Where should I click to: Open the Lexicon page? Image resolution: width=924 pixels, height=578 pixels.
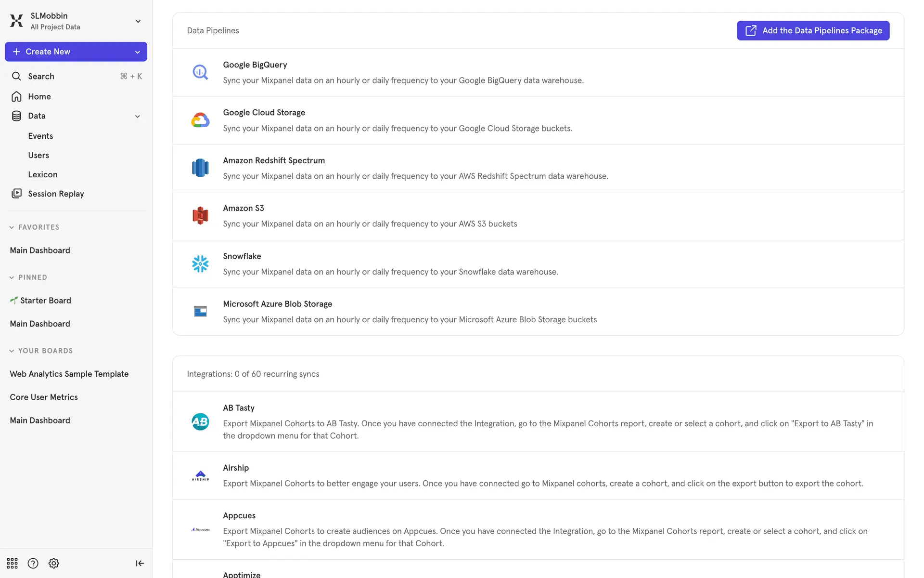[43, 174]
